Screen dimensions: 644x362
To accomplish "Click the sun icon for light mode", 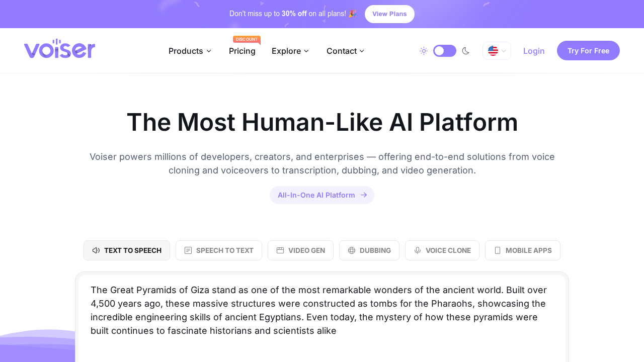I will (x=423, y=50).
